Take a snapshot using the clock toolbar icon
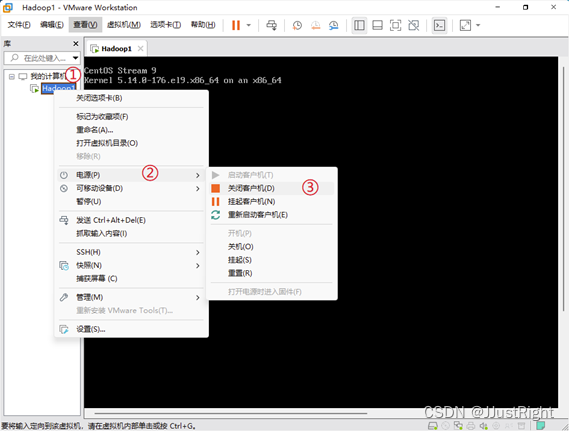The height and width of the screenshot is (431, 569). click(x=297, y=25)
